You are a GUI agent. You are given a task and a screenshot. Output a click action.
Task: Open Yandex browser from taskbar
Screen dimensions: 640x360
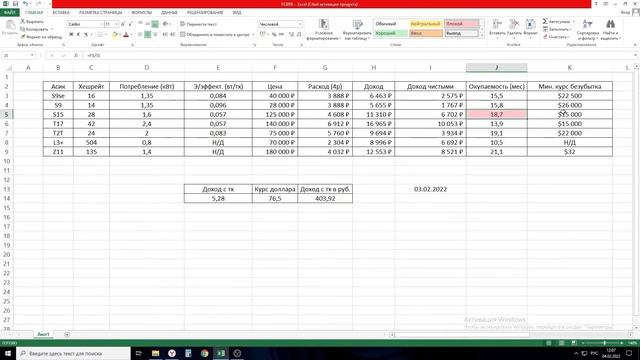pyautogui.click(x=172, y=353)
